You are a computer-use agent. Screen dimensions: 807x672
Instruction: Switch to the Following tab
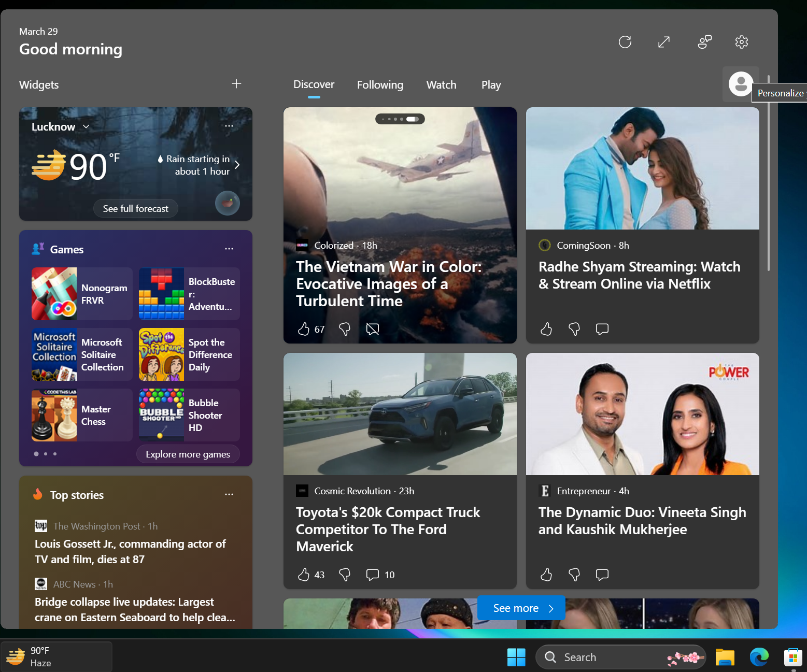pyautogui.click(x=380, y=84)
